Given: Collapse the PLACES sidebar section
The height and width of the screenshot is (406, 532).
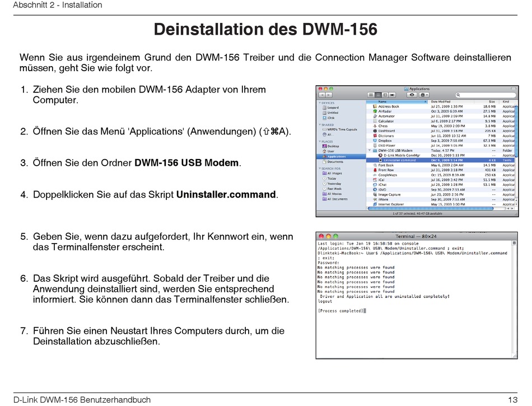Looking at the screenshot, I should coord(320,142).
